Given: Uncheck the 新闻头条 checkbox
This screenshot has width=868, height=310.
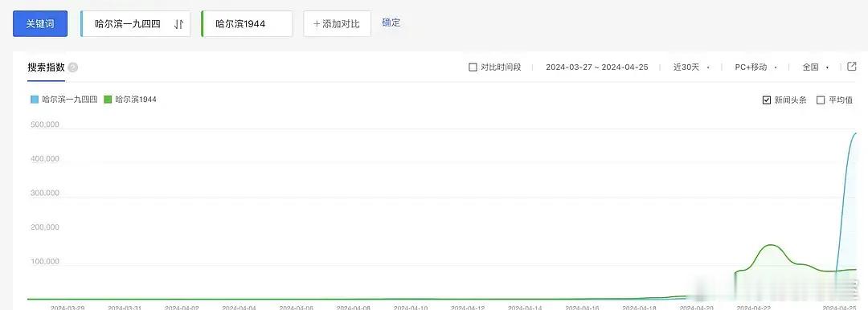Looking at the screenshot, I should (x=767, y=100).
